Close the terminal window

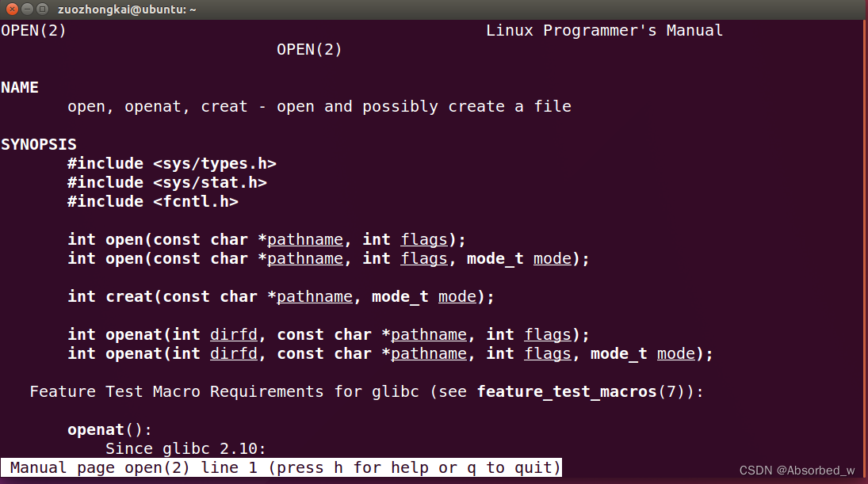(12, 9)
